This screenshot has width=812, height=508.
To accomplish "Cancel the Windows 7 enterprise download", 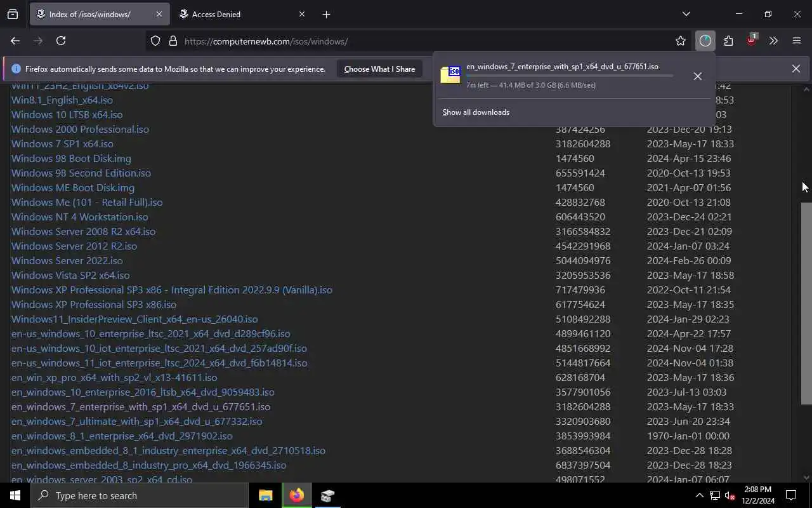I will click(697, 76).
